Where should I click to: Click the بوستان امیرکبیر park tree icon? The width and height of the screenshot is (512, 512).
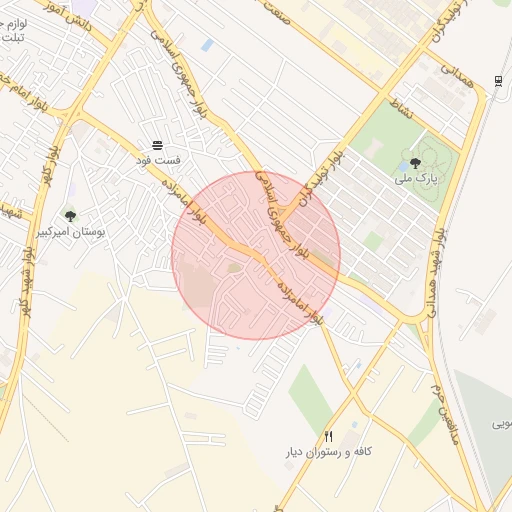70,217
